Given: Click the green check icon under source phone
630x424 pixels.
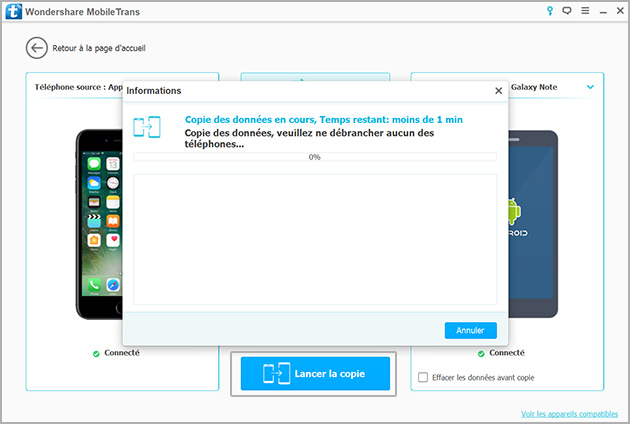Looking at the screenshot, I should (96, 354).
